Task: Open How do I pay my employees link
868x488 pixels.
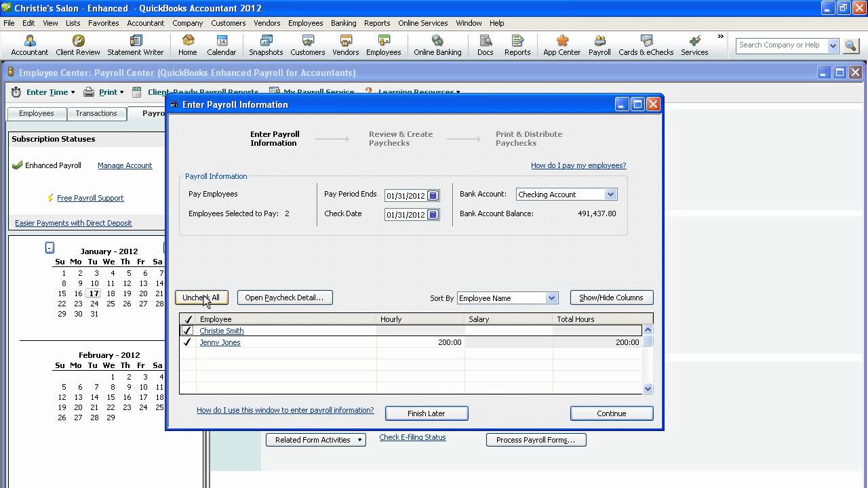Action: (x=578, y=165)
